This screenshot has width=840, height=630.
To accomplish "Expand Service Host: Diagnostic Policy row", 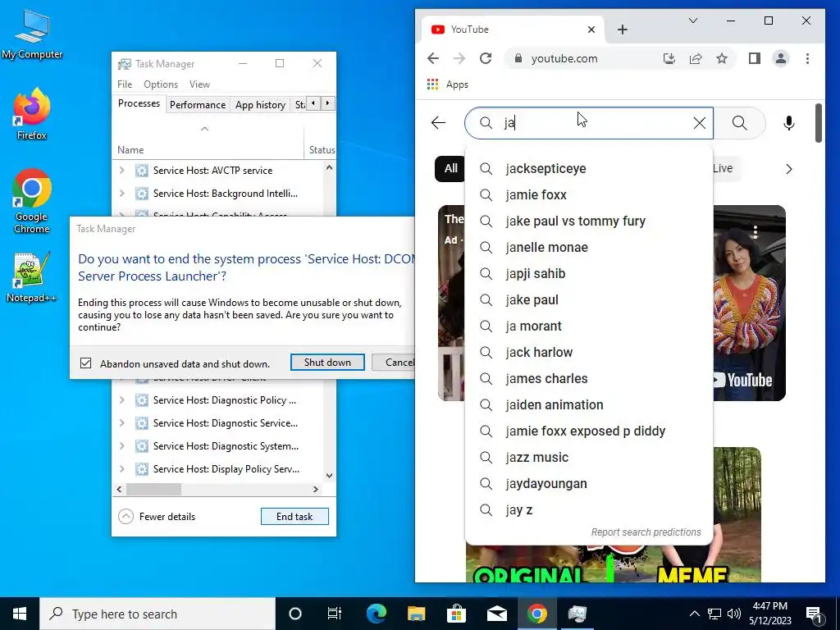I will pos(122,400).
